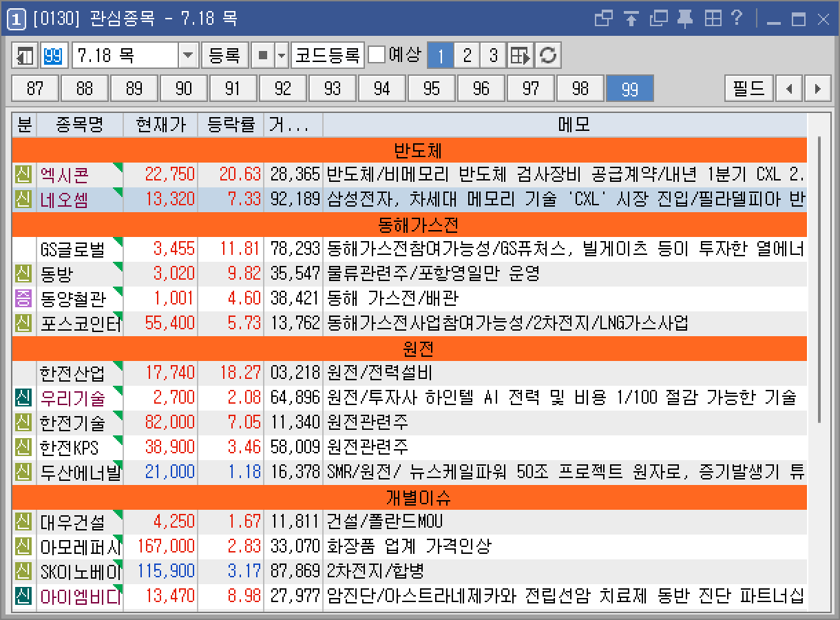Screen dimensions: 840x620
Task: Click the 증 badge on 동양철관 row
Action: [x=24, y=298]
